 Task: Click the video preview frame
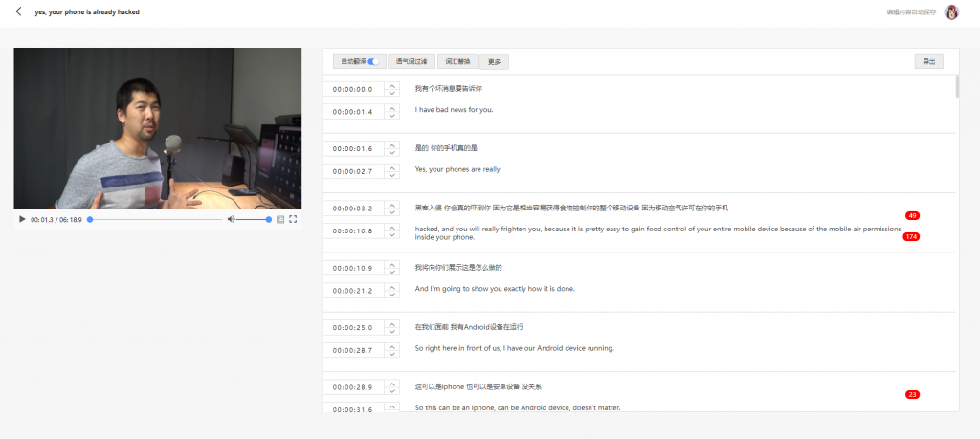coord(158,128)
